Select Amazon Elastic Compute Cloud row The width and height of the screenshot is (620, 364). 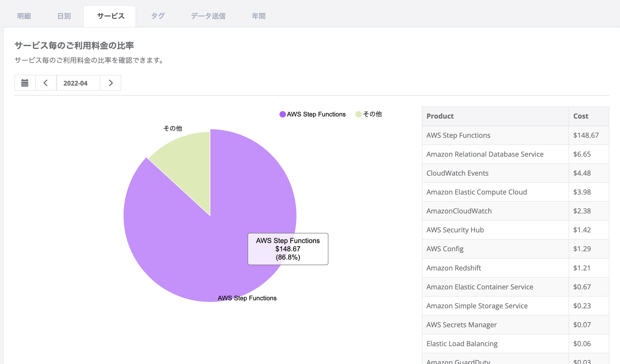tap(515, 192)
